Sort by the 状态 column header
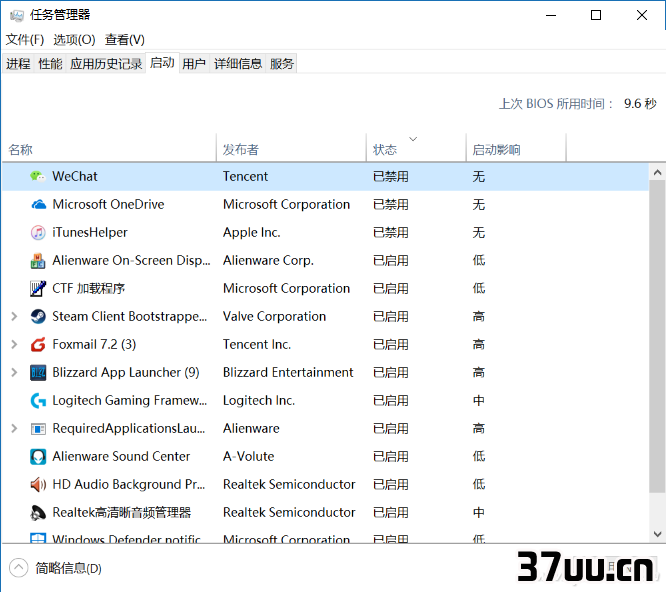The image size is (666, 592). click(x=416, y=147)
